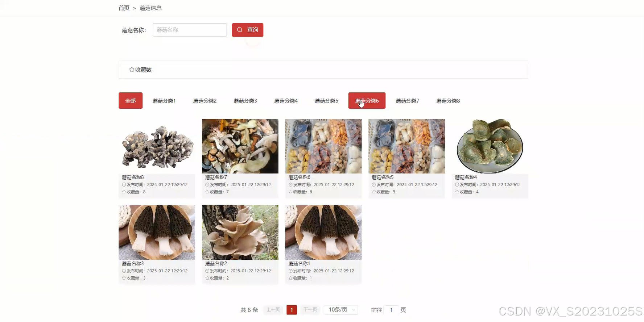Click the 蘑菇名称4 title text

[466, 177]
